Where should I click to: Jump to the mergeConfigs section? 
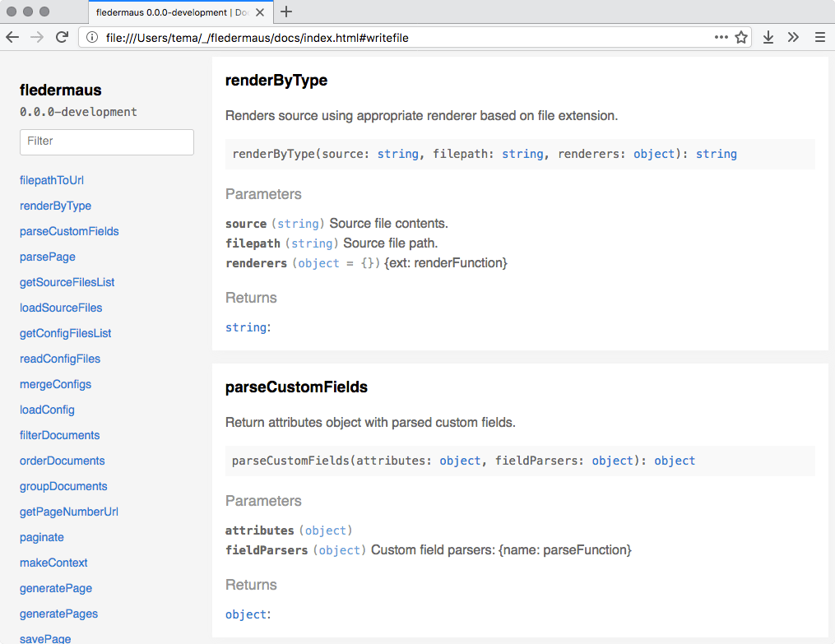[55, 384]
